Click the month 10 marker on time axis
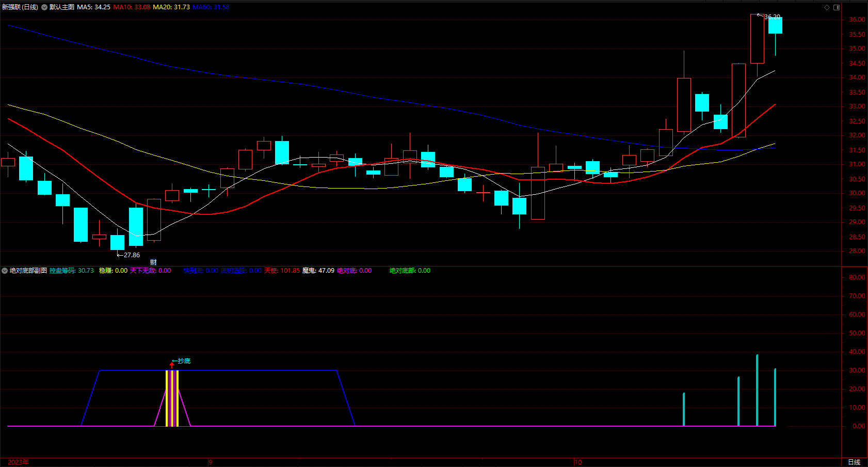Viewport: 868px width, 467px height. click(578, 462)
